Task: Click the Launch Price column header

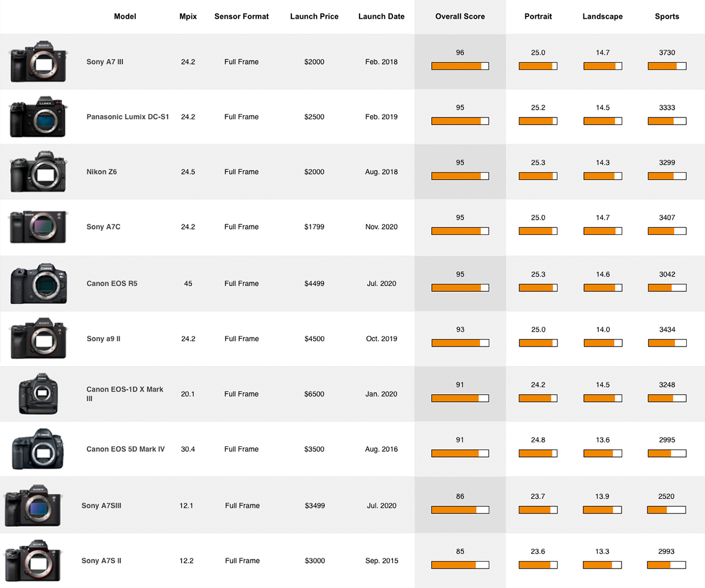Action: (314, 16)
